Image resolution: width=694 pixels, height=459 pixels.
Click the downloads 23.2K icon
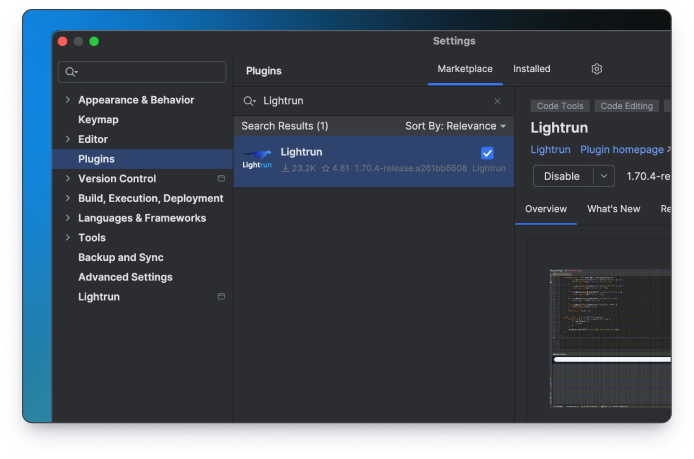[x=285, y=168]
